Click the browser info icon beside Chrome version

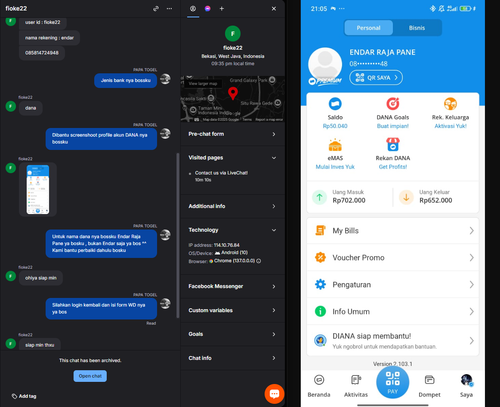pos(259,261)
